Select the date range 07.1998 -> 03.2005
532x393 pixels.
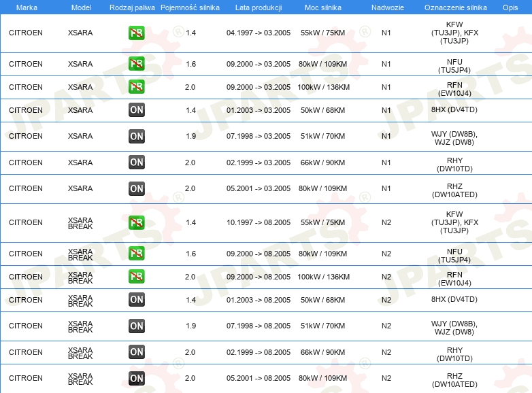pyautogui.click(x=259, y=136)
